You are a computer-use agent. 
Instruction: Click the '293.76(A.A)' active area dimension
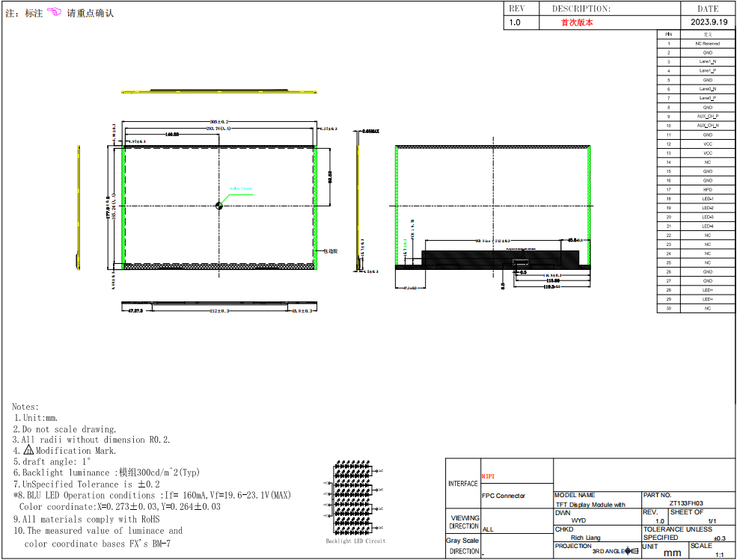tap(218, 129)
